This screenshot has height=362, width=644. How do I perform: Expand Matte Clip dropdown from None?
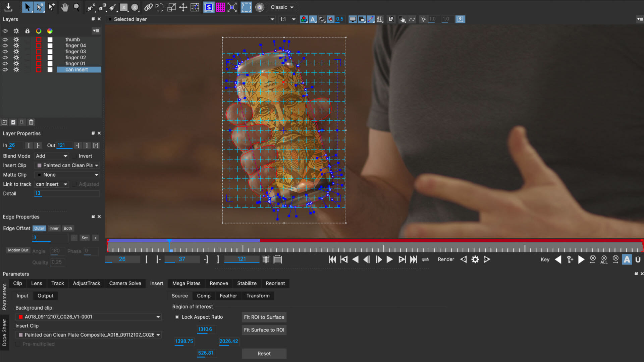[97, 175]
